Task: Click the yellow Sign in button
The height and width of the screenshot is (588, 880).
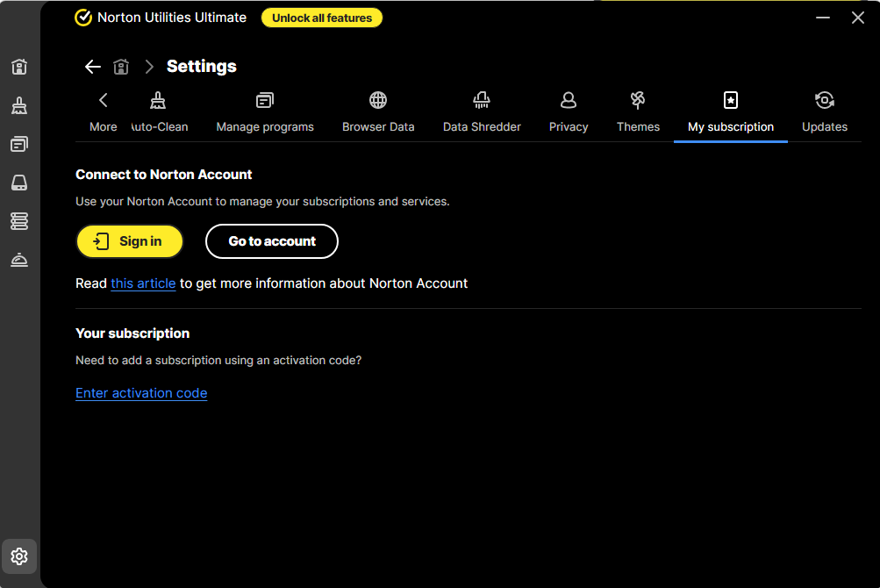Action: click(130, 241)
